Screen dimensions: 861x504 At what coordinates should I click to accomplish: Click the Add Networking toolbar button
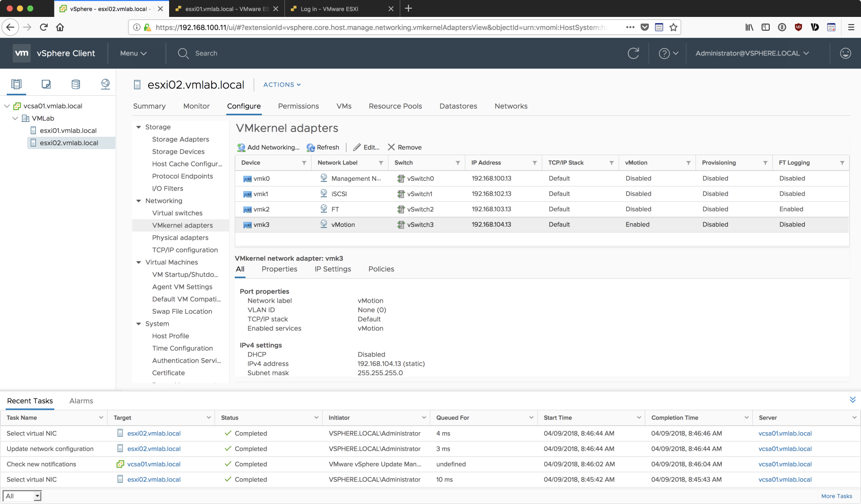(x=269, y=148)
